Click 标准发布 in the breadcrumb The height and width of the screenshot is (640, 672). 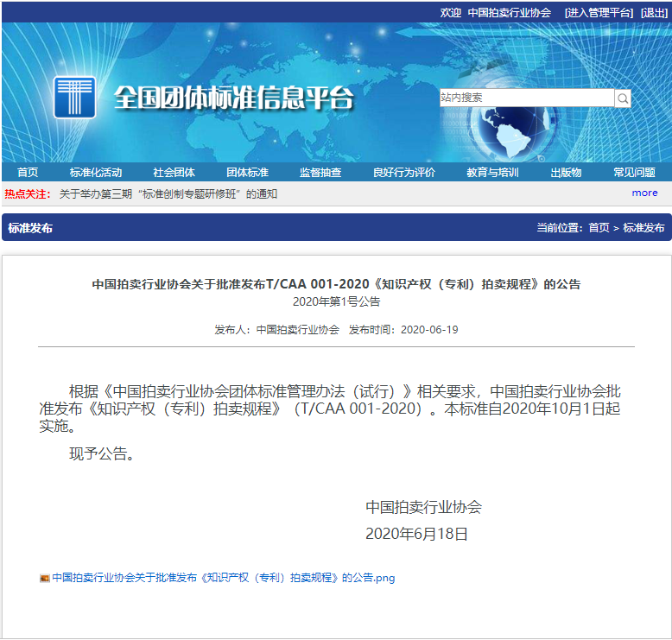click(x=643, y=228)
